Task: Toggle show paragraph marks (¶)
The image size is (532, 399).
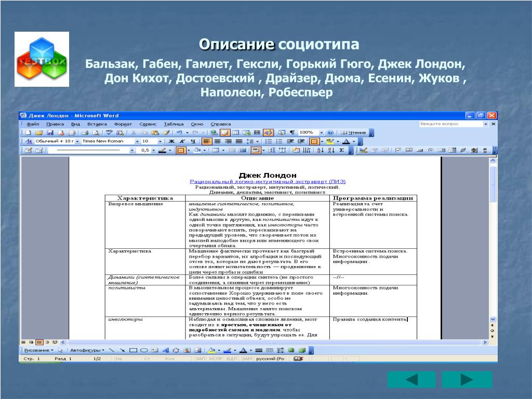Action: tap(292, 132)
